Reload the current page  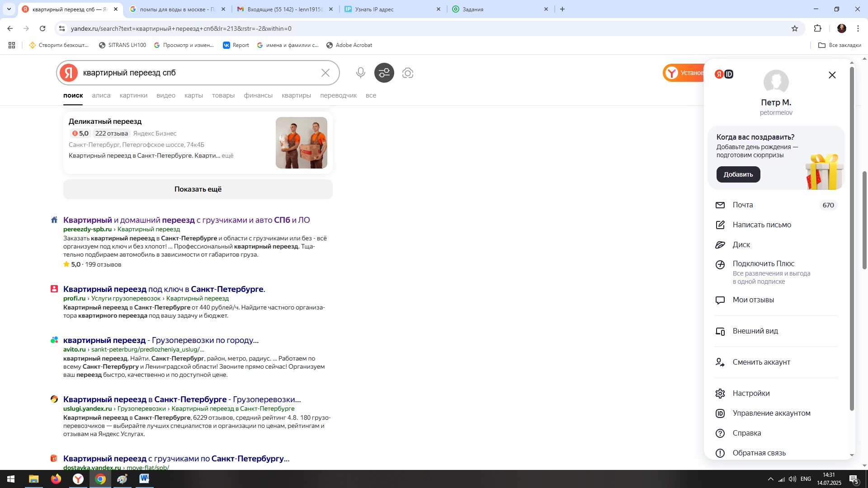coord(42,28)
